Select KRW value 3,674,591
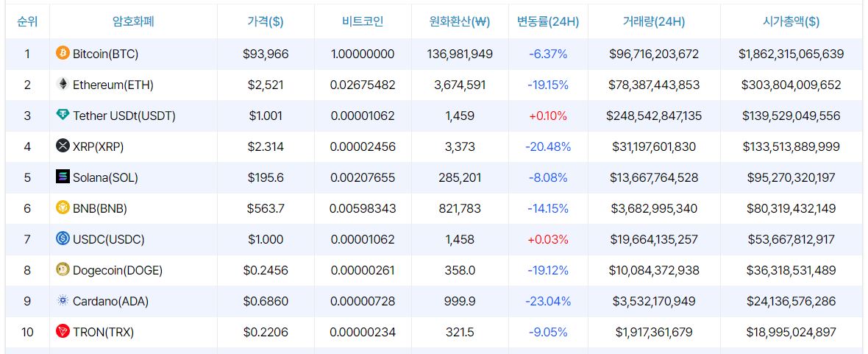 point(460,85)
